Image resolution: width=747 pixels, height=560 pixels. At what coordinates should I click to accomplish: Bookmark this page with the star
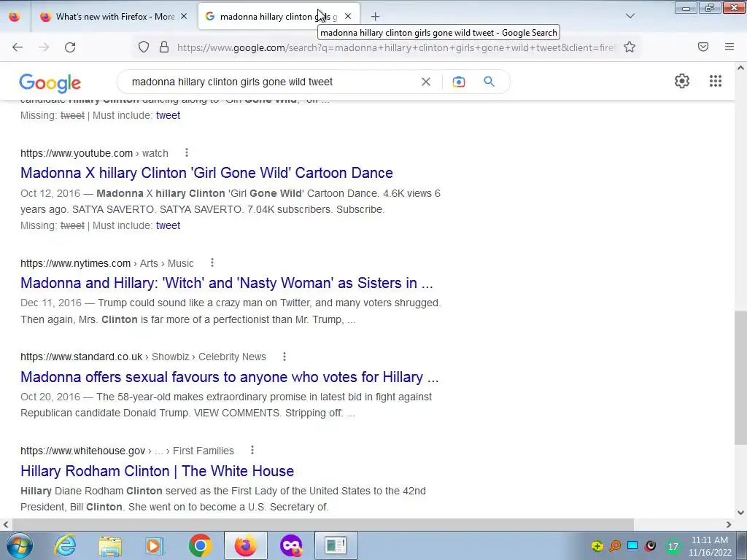pyautogui.click(x=630, y=47)
